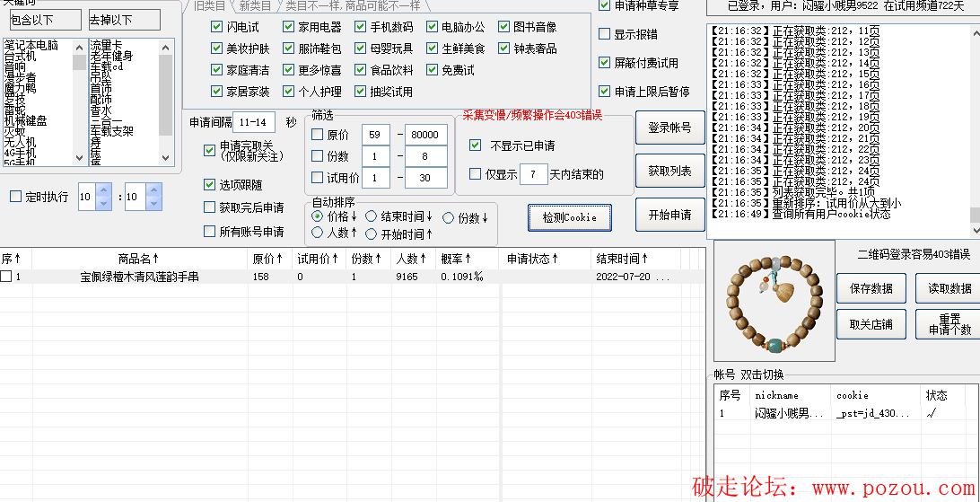Uncheck the 家用电器 category checkbox
Image resolution: width=980 pixels, height=502 pixels.
(x=288, y=27)
